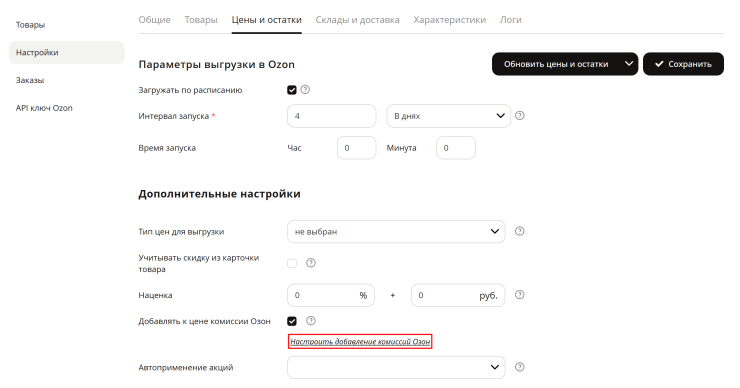The height and width of the screenshot is (388, 740).
Task: Open help icon beside Интервал запуска dropdown
Action: tap(520, 116)
